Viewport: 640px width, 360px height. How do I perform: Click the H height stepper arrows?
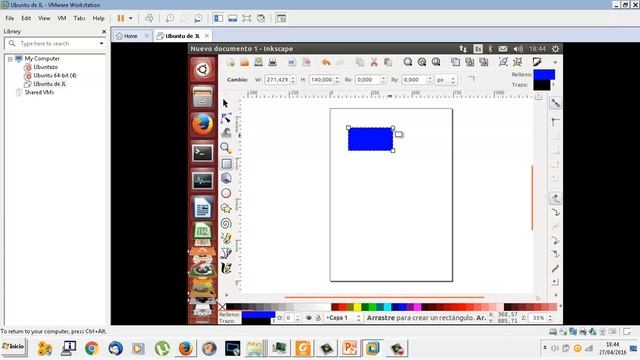coord(337,80)
